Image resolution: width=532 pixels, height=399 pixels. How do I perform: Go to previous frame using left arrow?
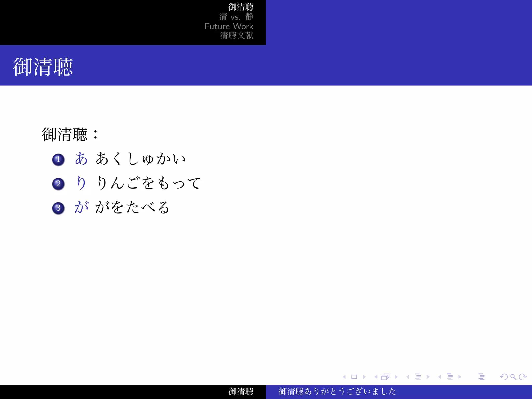(376, 377)
